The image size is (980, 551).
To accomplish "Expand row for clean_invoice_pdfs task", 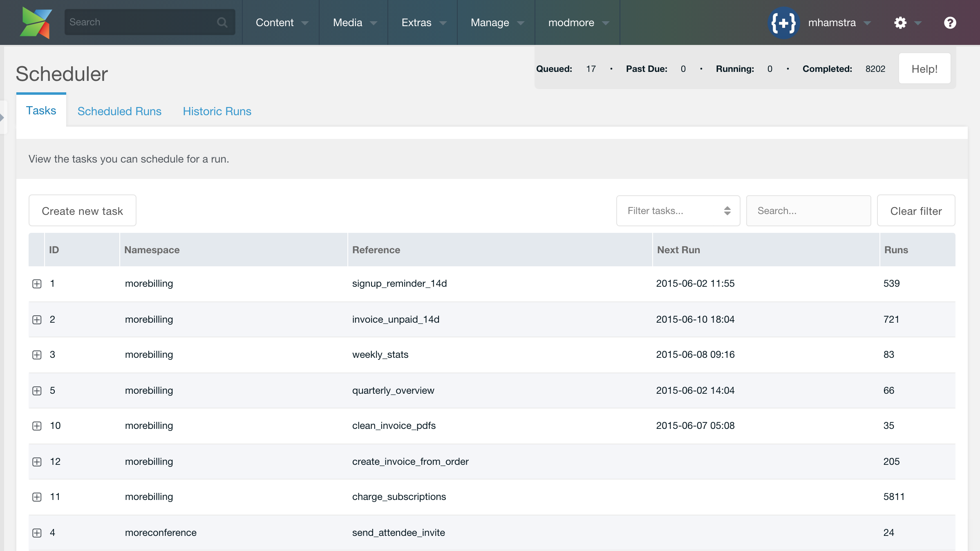I will point(37,426).
